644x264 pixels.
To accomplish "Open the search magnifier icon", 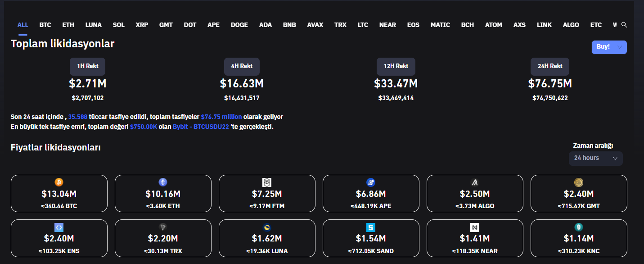I will tap(624, 25).
